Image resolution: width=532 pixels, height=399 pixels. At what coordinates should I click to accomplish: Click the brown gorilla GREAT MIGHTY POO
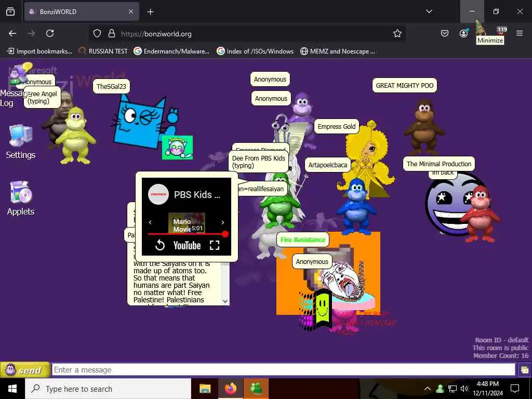pos(423,127)
